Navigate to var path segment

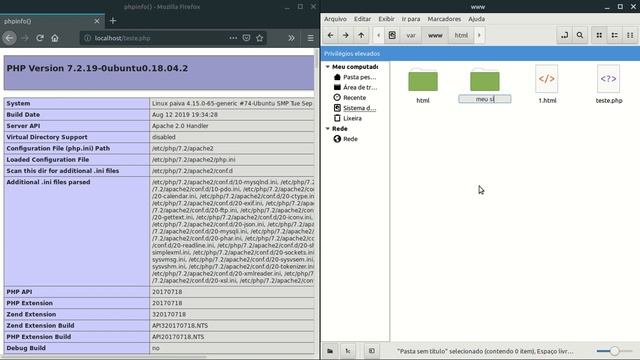point(411,36)
